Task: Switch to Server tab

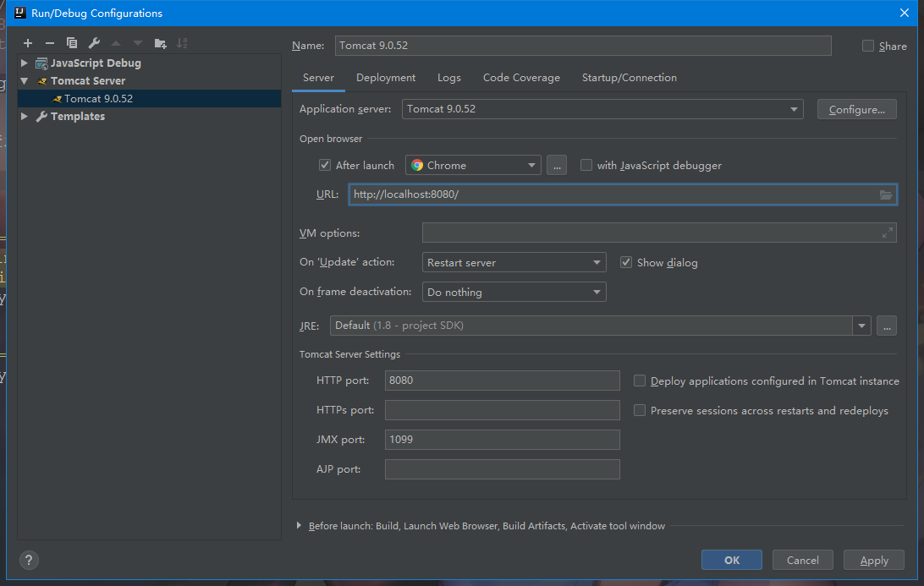Action: (x=318, y=78)
